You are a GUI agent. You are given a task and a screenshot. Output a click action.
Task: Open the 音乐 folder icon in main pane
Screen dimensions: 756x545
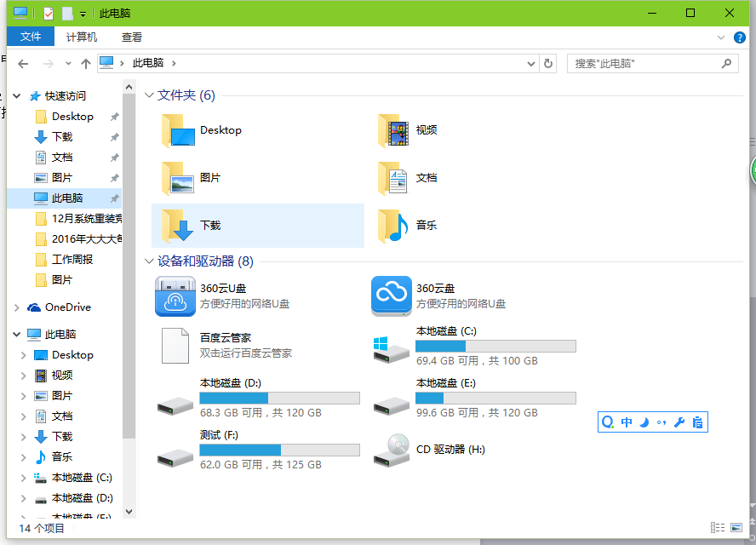pyautogui.click(x=394, y=225)
